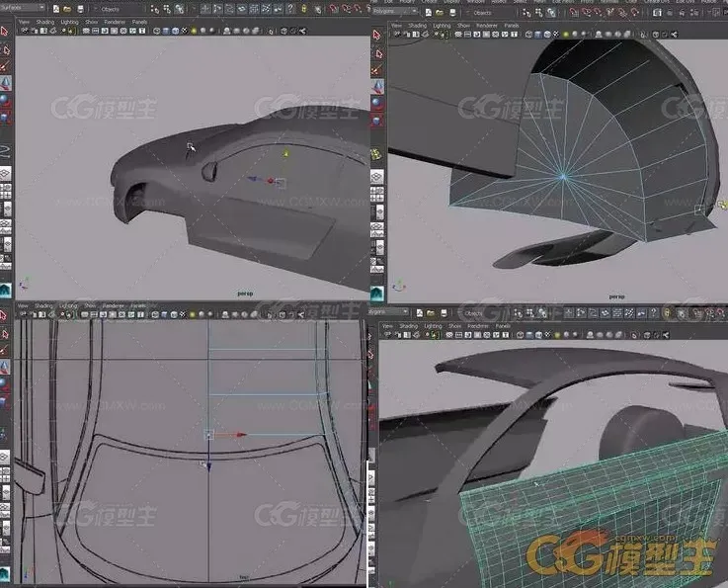Toggle textured display in top-left viewport toolbar
Image resolution: width=728 pixels, height=588 pixels.
point(185,31)
